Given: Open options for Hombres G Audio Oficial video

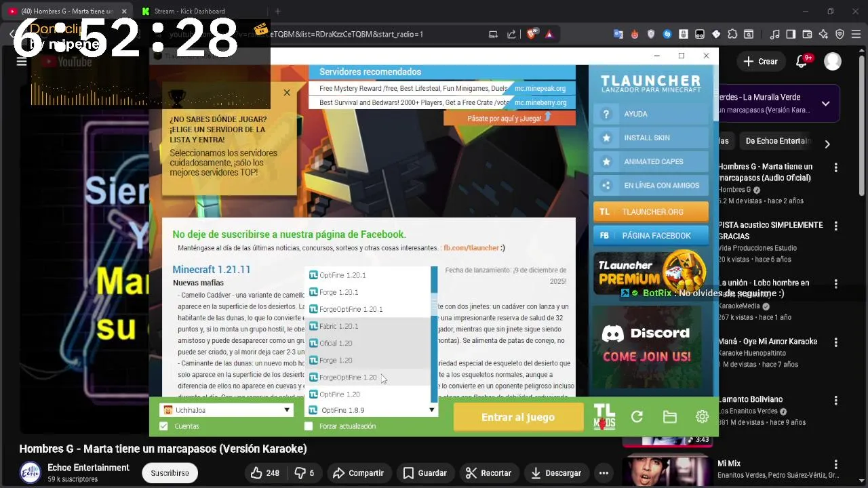Looking at the screenshot, I should pyautogui.click(x=835, y=167).
